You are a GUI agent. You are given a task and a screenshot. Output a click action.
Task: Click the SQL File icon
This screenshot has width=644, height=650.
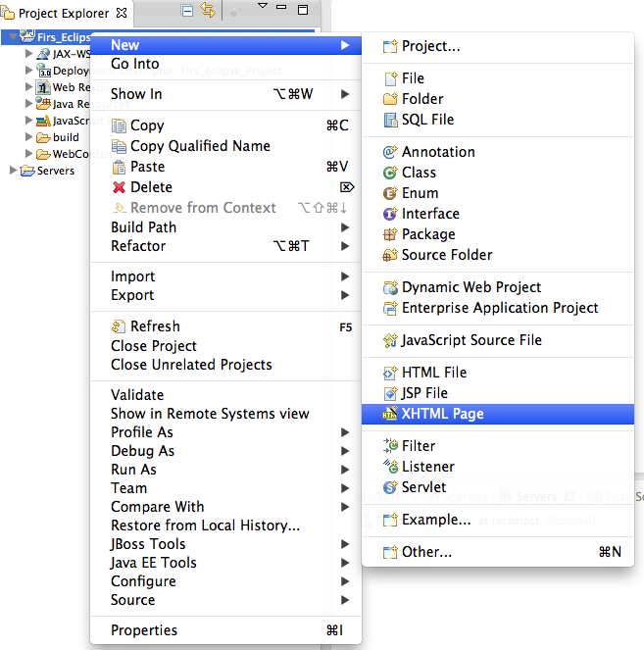[390, 120]
